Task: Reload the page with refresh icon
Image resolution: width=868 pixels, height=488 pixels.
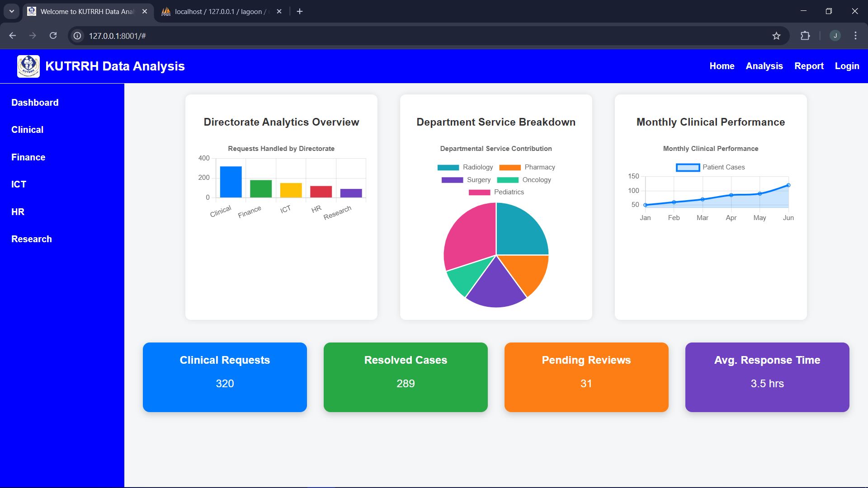Action: click(53, 36)
